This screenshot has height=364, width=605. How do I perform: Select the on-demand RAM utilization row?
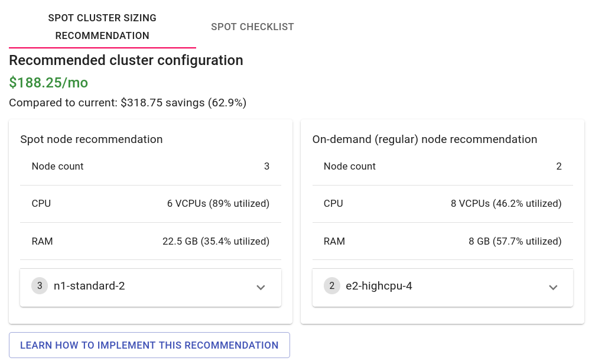pos(442,241)
